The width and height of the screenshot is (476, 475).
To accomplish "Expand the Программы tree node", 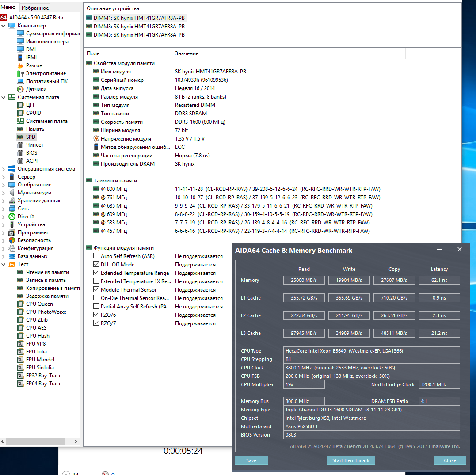I will [x=4, y=232].
